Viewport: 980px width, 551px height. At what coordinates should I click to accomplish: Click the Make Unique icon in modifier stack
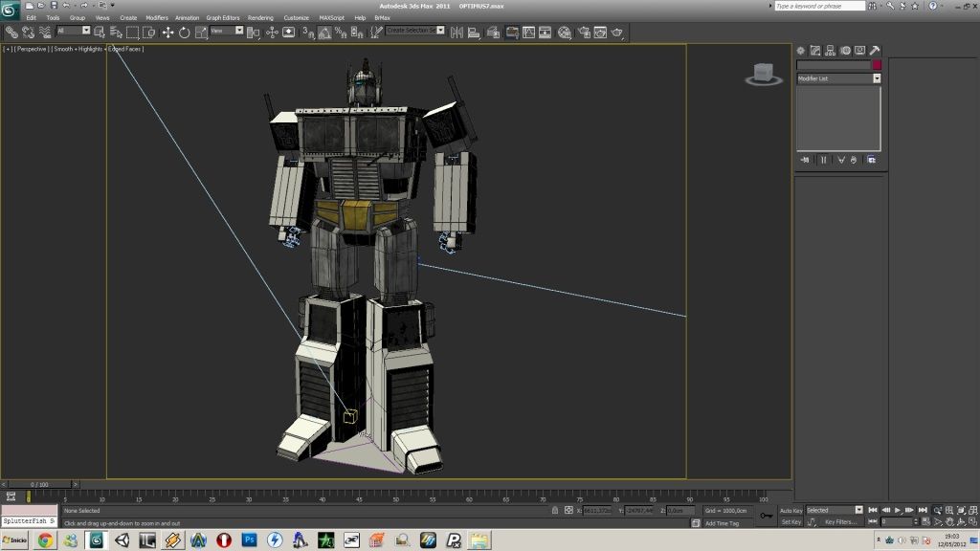pos(841,160)
